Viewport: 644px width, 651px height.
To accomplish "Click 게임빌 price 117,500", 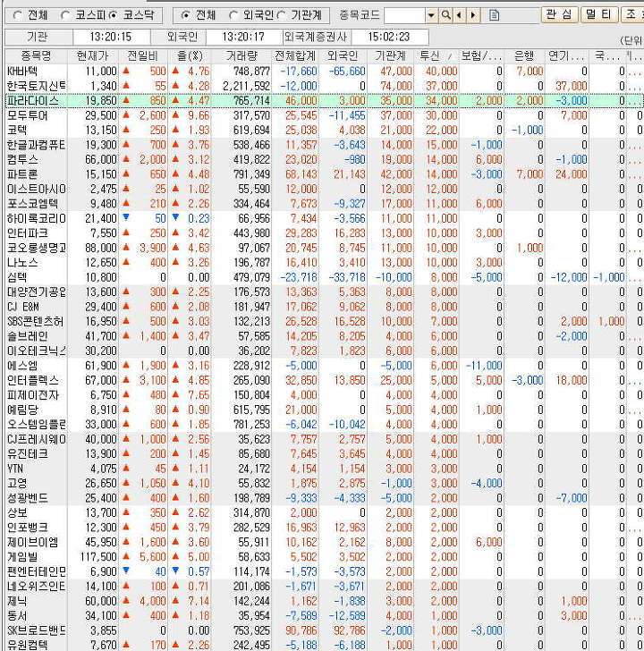I will pos(98,557).
